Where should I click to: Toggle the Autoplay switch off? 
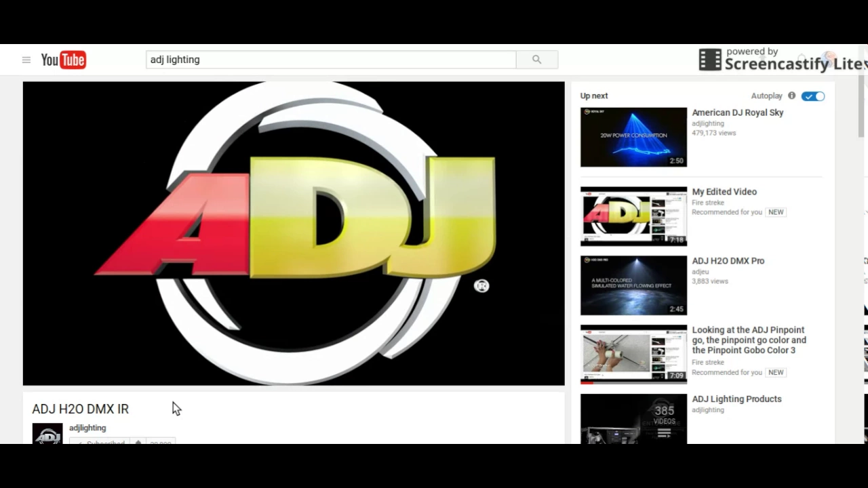(x=812, y=96)
